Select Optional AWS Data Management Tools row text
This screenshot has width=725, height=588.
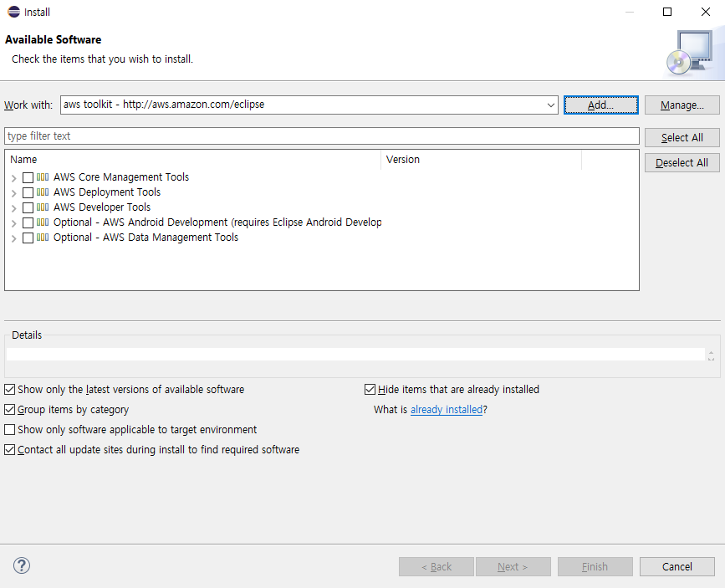tap(146, 238)
